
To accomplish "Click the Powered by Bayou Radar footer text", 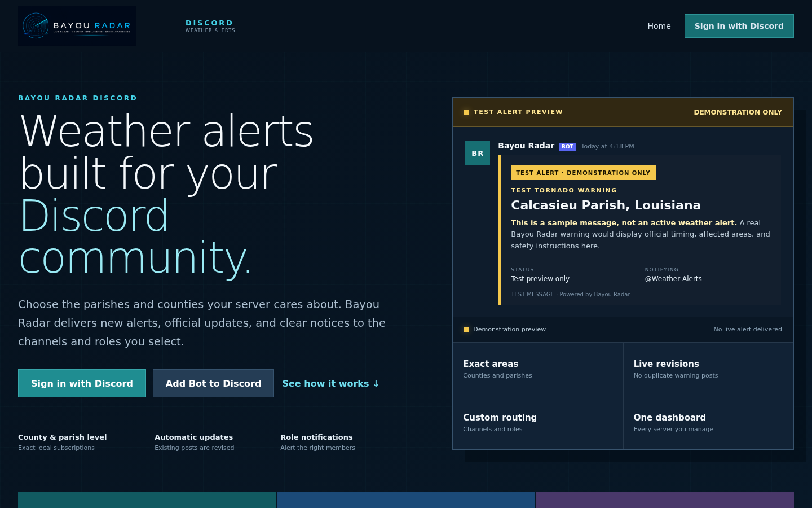I will click(x=595, y=294).
